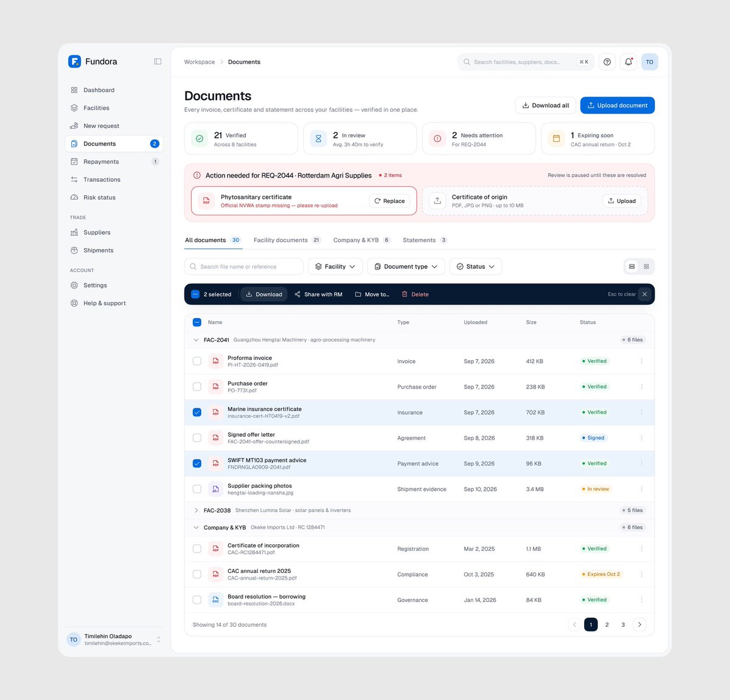The image size is (730, 700).
Task: Open row menu for Certificate of incorporation
Action: point(641,549)
